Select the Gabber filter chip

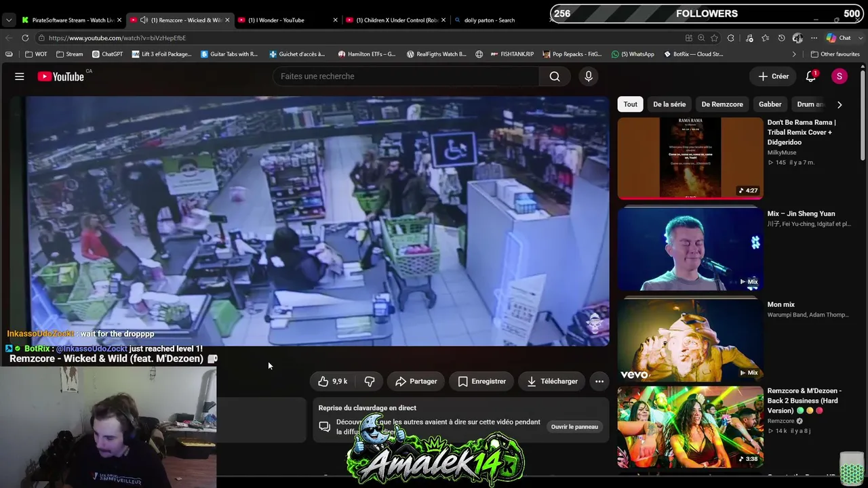(x=770, y=104)
